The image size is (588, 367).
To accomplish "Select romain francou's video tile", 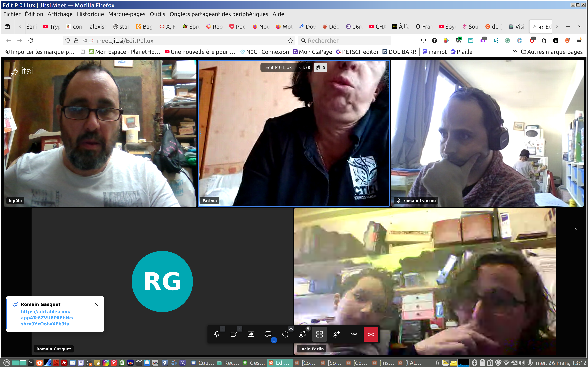I will 487,133.
